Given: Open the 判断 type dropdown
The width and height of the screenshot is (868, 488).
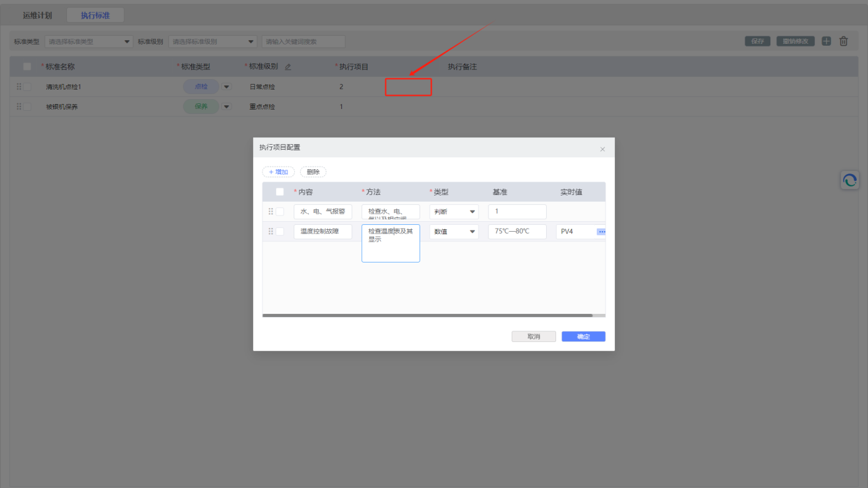Looking at the screenshot, I should [x=453, y=212].
